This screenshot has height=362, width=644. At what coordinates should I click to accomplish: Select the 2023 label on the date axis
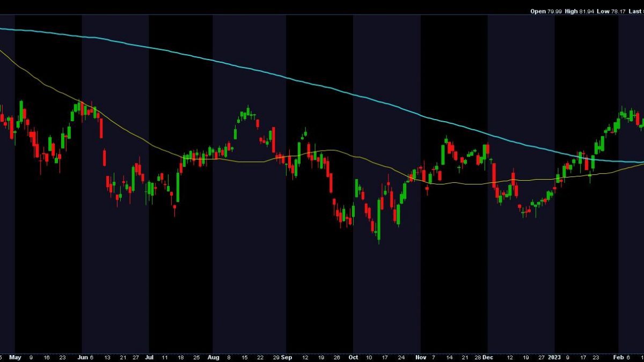[x=555, y=357]
